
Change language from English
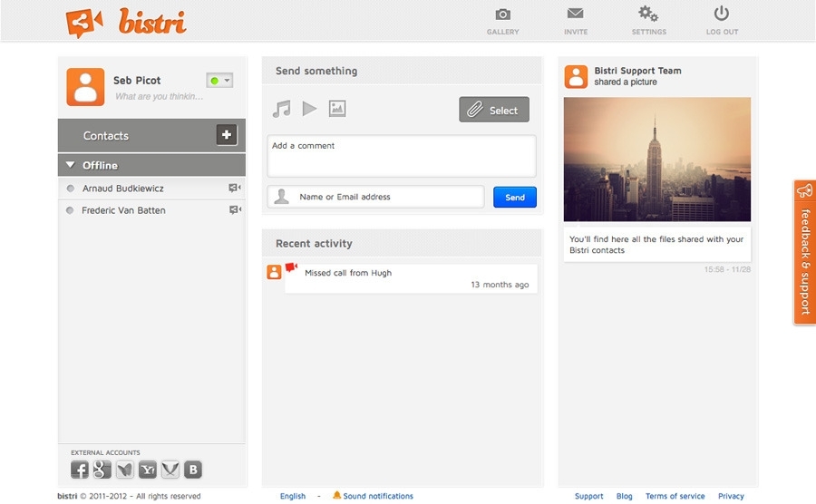click(293, 496)
